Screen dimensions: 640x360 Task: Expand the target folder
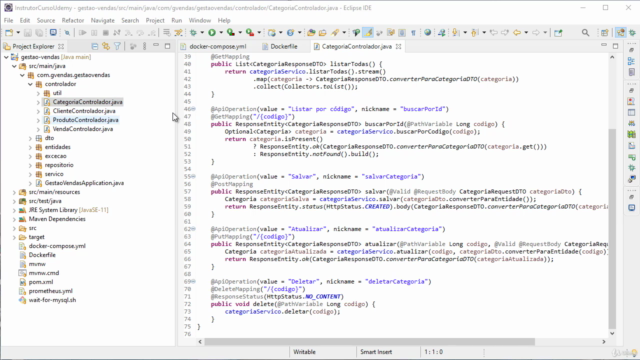(14, 237)
